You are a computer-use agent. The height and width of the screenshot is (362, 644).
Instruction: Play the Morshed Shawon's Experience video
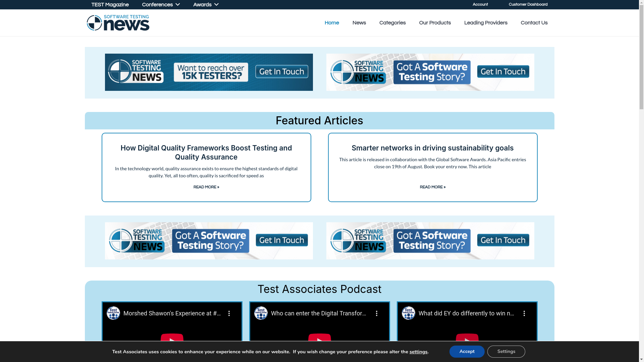click(x=172, y=338)
